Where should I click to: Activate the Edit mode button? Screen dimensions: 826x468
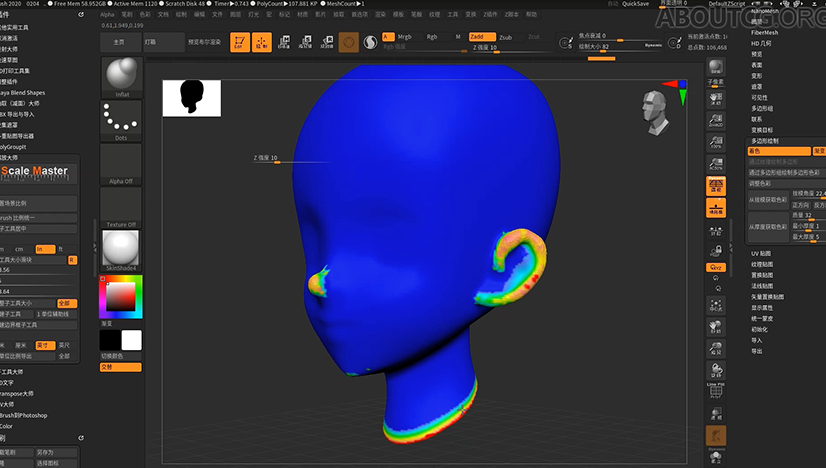coord(240,42)
